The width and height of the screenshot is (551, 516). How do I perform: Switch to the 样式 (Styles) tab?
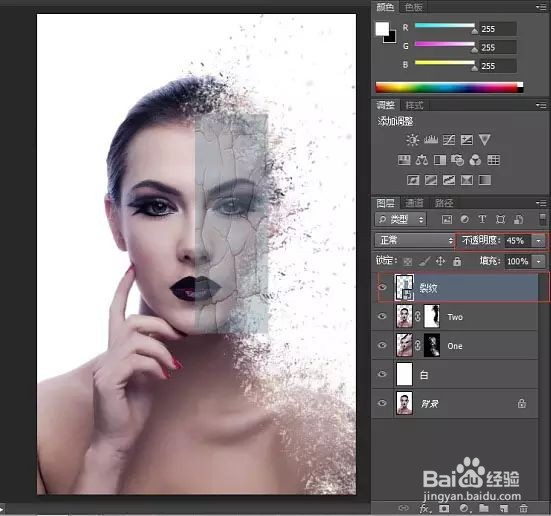point(415,105)
